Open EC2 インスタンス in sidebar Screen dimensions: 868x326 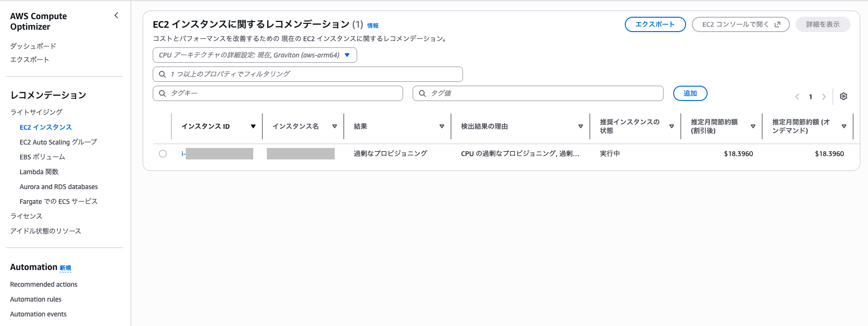45,127
